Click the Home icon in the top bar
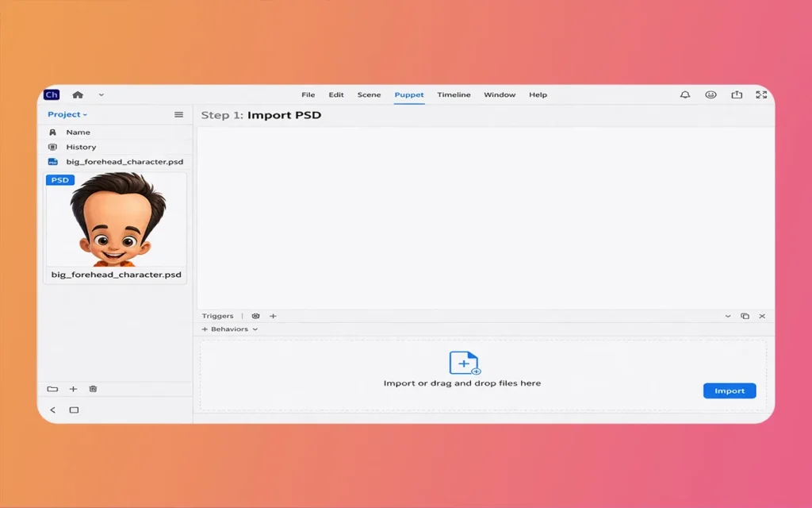 coord(78,94)
